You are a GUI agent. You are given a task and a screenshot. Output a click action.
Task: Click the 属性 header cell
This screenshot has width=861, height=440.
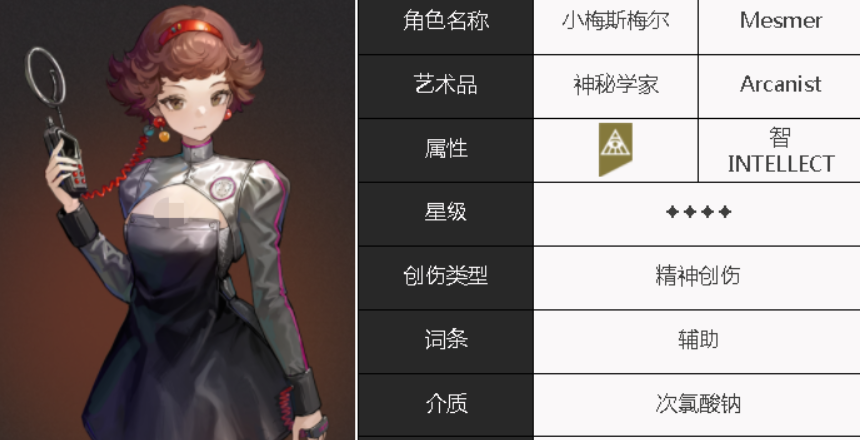tap(445, 150)
